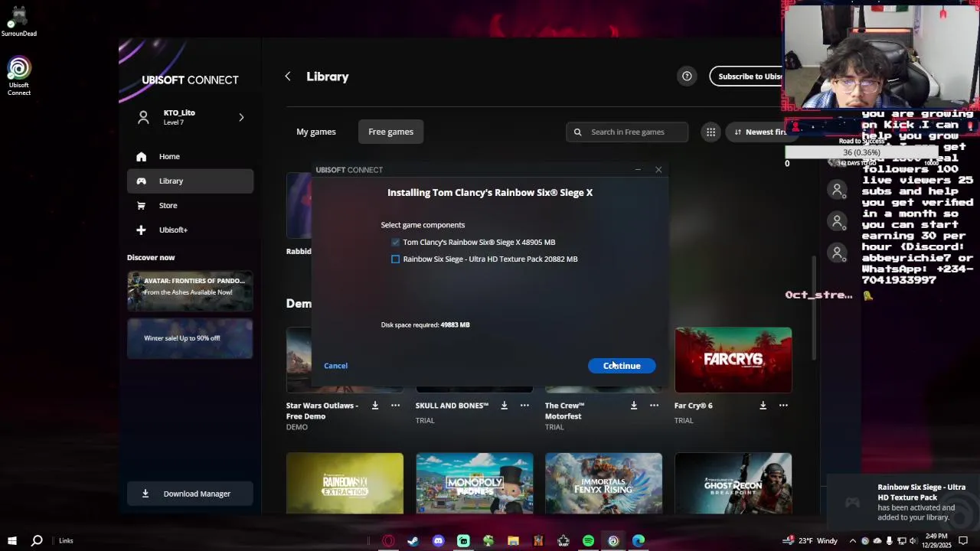Open more options for Skull and Bones
The image size is (980, 551).
pos(525,406)
